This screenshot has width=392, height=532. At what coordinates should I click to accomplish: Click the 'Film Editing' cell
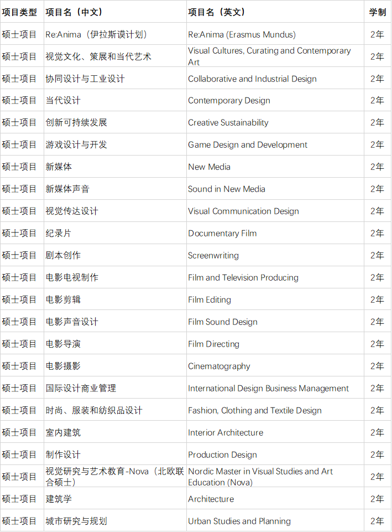(x=275, y=299)
